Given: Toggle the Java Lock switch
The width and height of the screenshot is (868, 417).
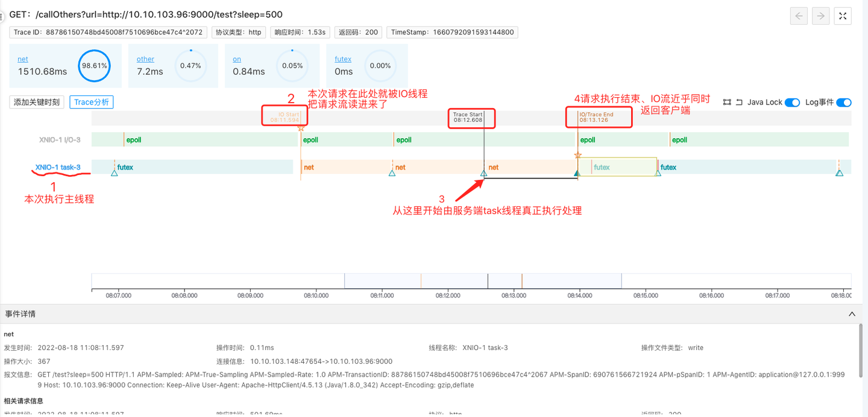Looking at the screenshot, I should [x=792, y=103].
